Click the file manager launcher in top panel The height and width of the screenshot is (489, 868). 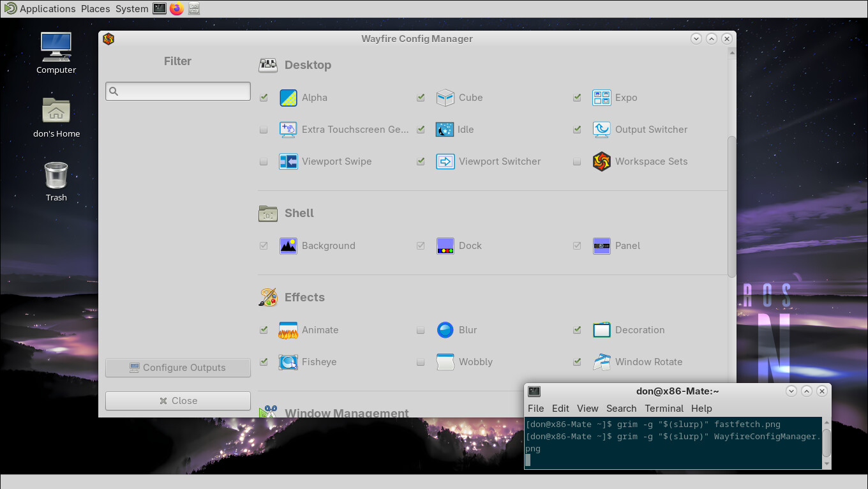point(194,8)
